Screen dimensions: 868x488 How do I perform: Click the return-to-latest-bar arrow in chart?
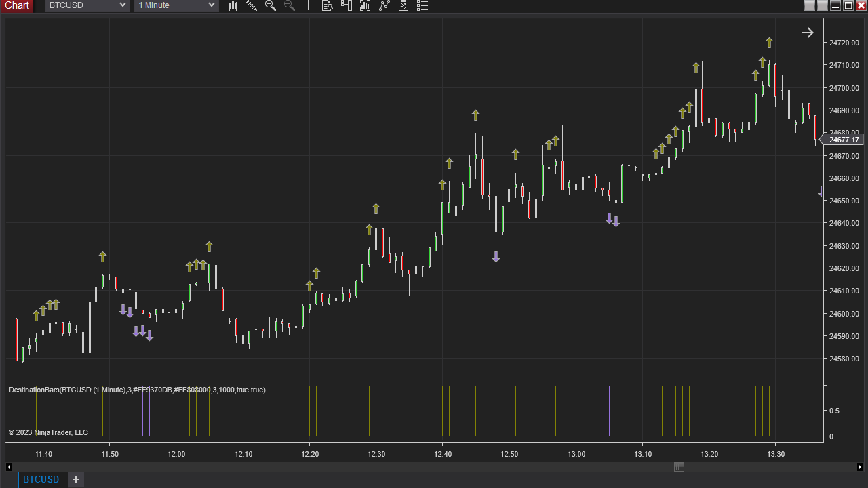[x=807, y=33]
